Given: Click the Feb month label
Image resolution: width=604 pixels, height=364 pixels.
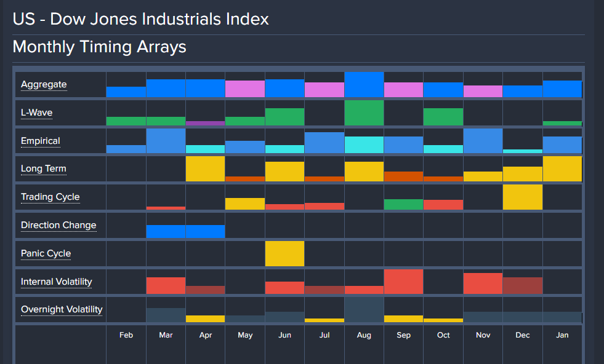Looking at the screenshot, I should point(126,335).
